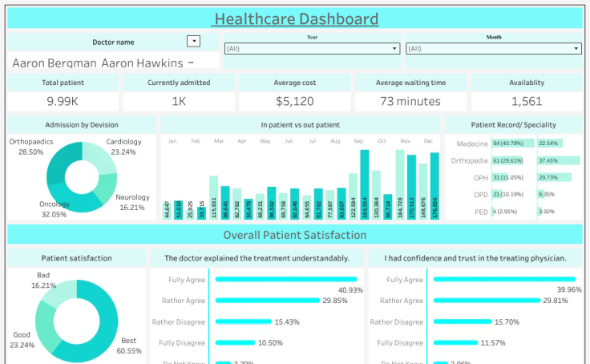Viewport: 590px width, 364px height.
Task: Click the Orthopedie 61 (29.61%) bar
Action: tap(507, 160)
